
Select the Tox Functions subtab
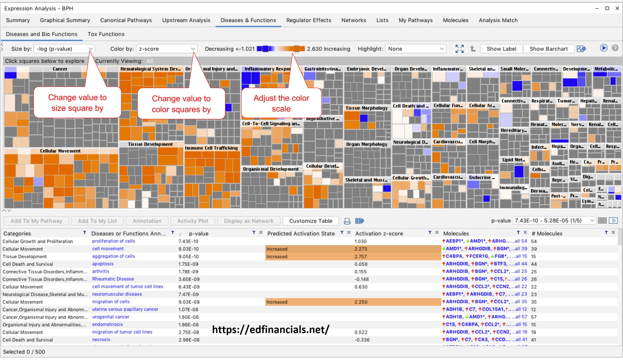click(106, 34)
